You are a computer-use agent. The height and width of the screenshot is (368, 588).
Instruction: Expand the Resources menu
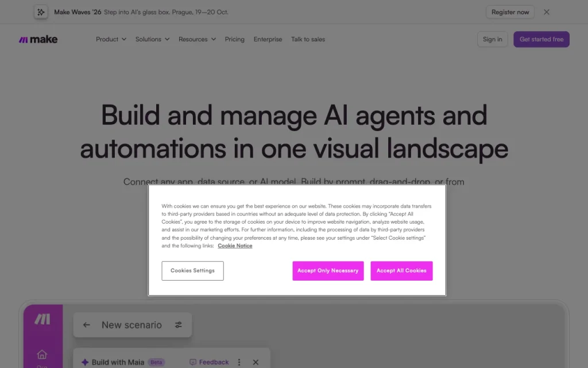pyautogui.click(x=198, y=39)
